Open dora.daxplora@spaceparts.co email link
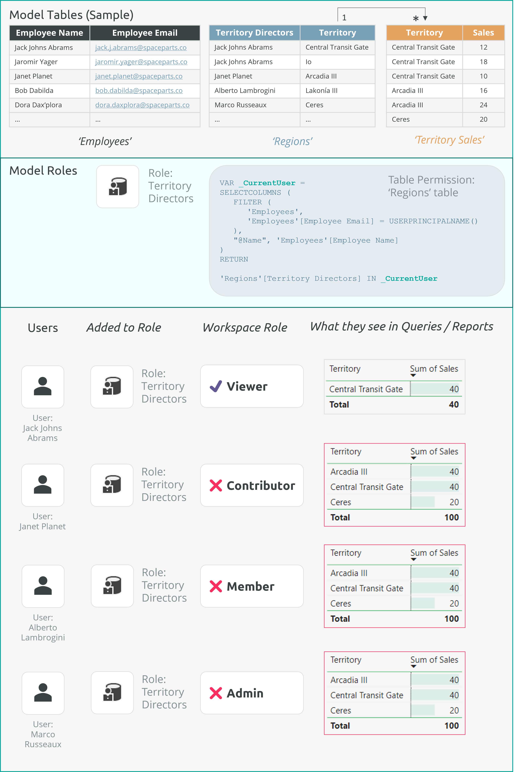The image size is (532, 772). pos(142,105)
